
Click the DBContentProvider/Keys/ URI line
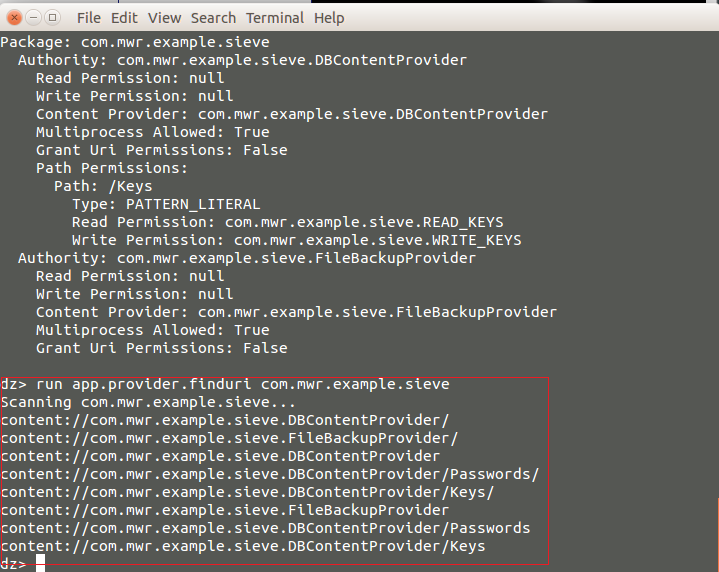pos(247,492)
